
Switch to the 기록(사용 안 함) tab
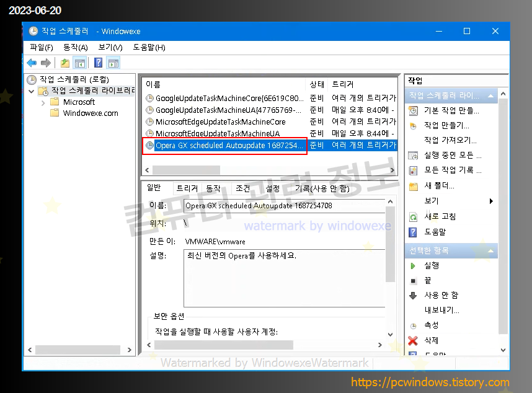tap(322, 188)
